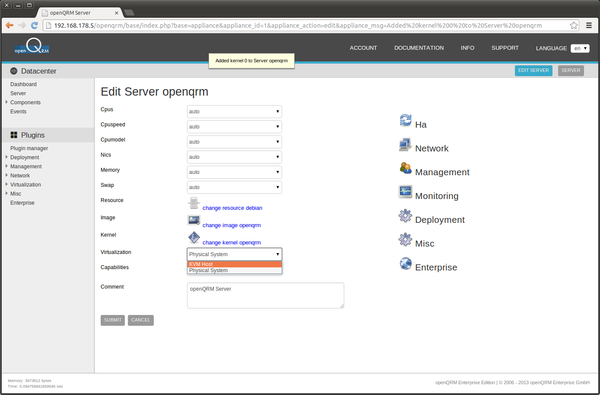Click change image openqrm link
This screenshot has width=600, height=395.
(x=232, y=225)
